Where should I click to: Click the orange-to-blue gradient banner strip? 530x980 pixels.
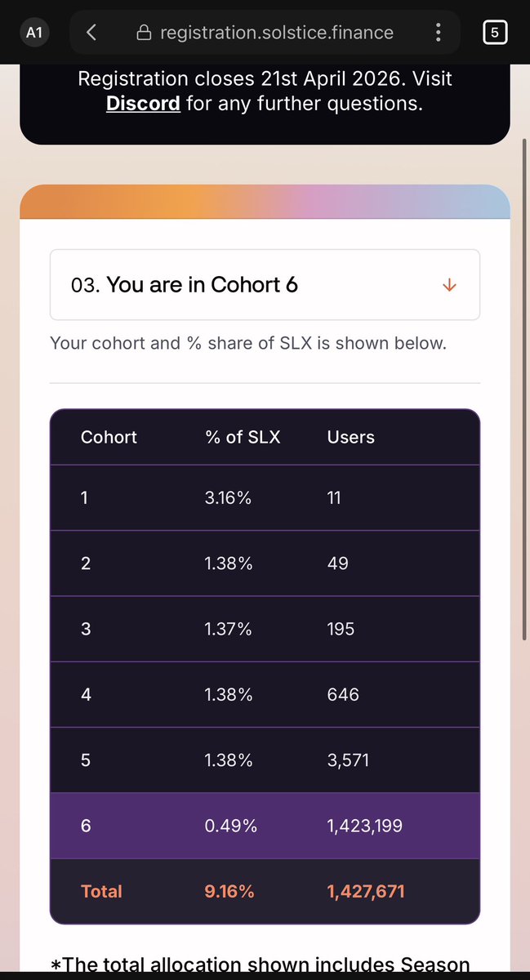[265, 202]
